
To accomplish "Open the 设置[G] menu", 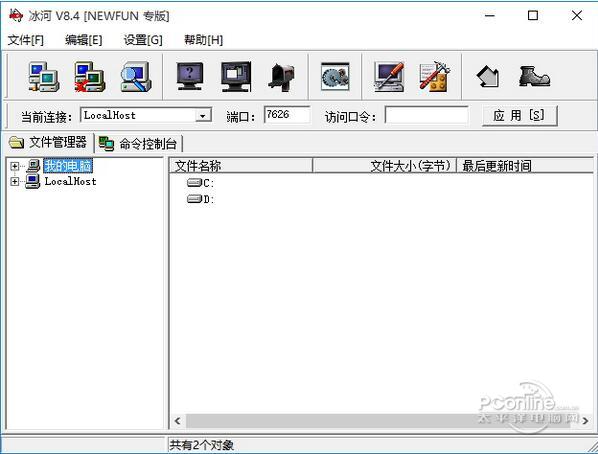I will 143,40.
